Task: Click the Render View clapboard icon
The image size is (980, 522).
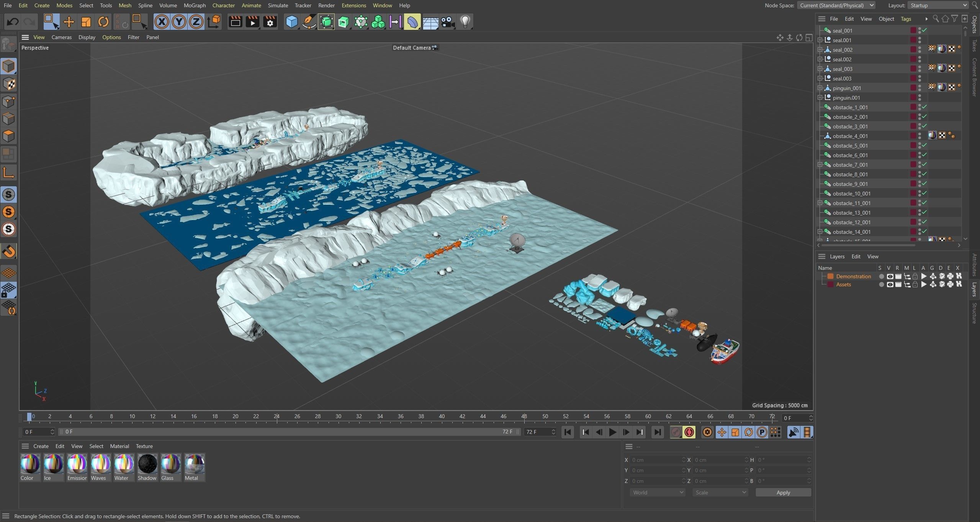Action: coord(235,22)
